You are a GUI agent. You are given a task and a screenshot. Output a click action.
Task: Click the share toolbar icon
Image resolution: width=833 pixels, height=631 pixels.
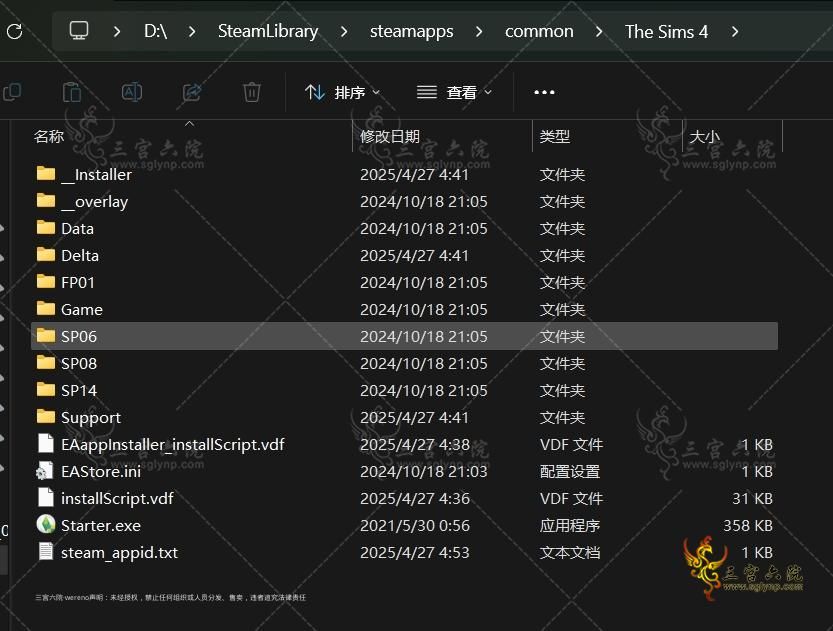[192, 92]
